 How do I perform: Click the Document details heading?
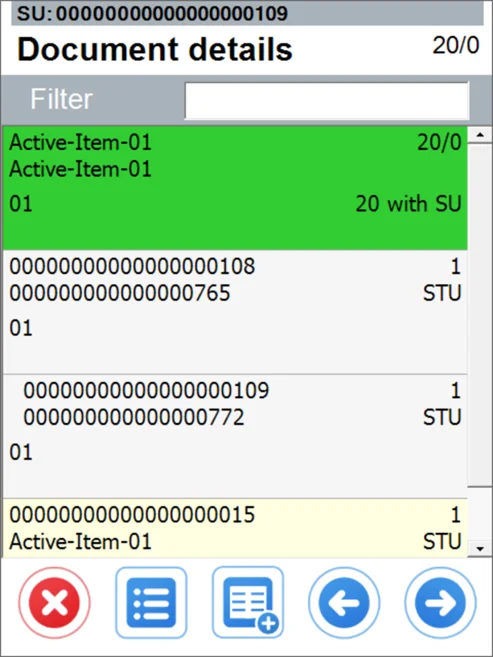tap(155, 49)
